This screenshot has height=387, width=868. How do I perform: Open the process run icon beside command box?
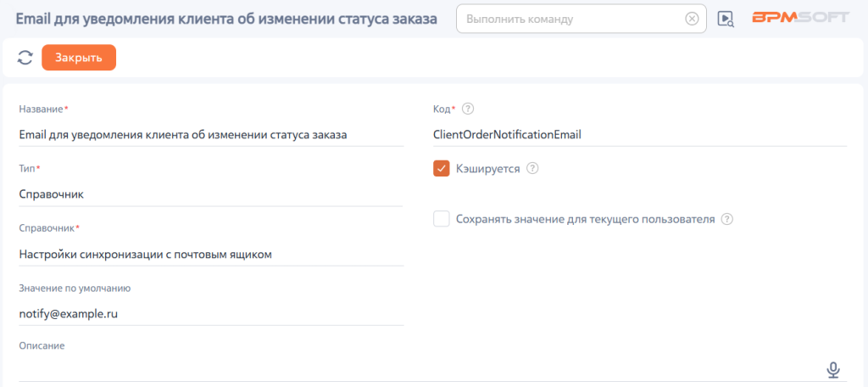coord(726,19)
